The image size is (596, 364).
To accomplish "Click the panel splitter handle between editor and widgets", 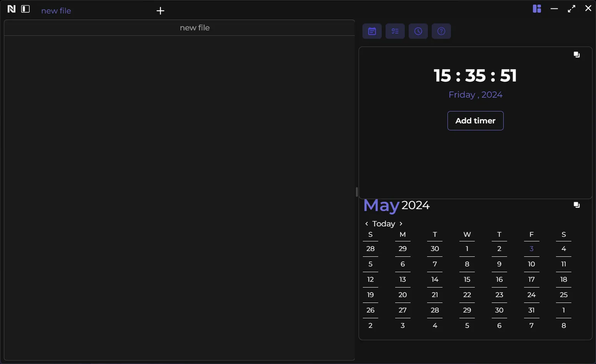I will coord(357,192).
